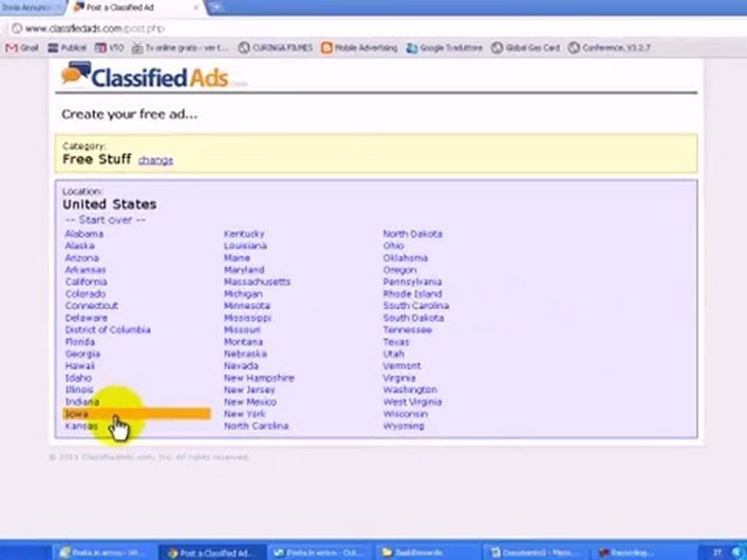Open the Gmail bookmark
This screenshot has width=747, height=560.
[22, 47]
